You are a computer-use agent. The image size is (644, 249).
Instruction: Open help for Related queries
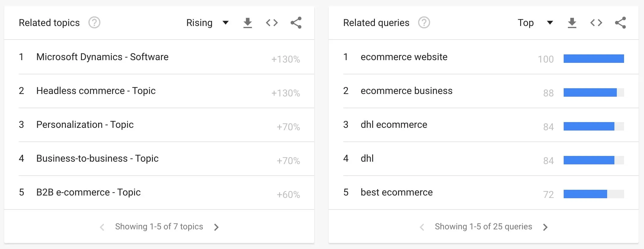tap(424, 23)
